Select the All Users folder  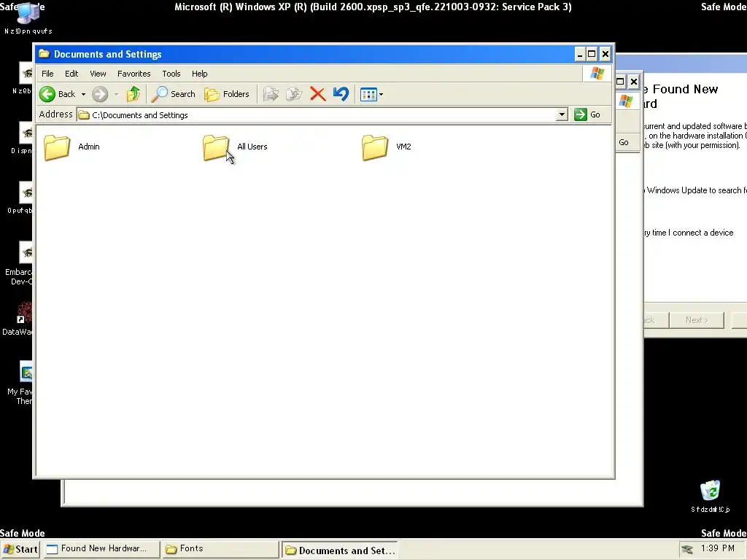(236, 147)
